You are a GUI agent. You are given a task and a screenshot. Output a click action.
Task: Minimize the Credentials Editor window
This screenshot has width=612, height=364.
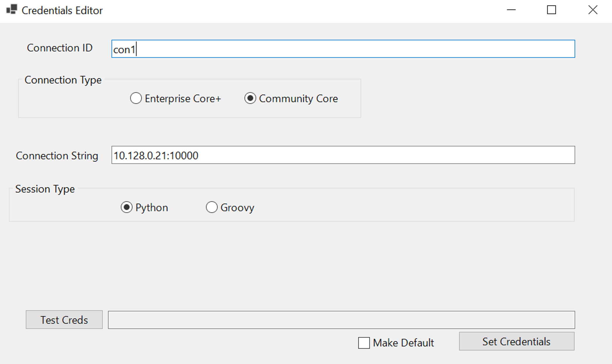pos(511,10)
